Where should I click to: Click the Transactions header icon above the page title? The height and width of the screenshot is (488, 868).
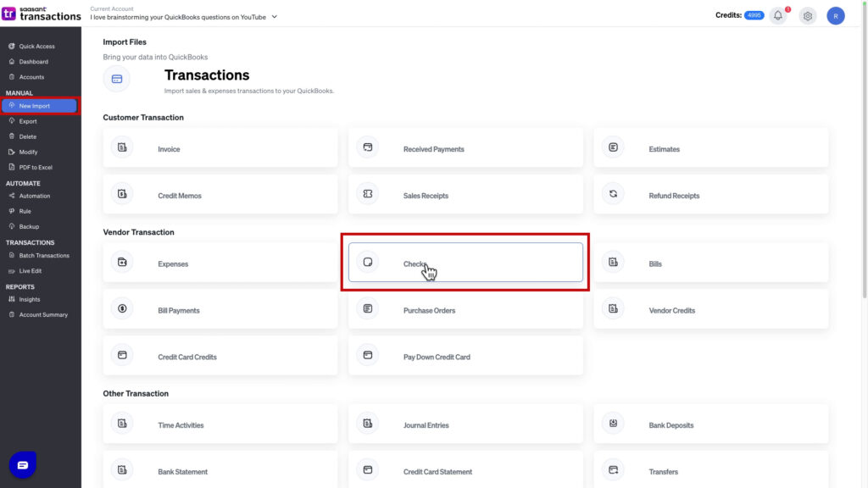tap(115, 78)
